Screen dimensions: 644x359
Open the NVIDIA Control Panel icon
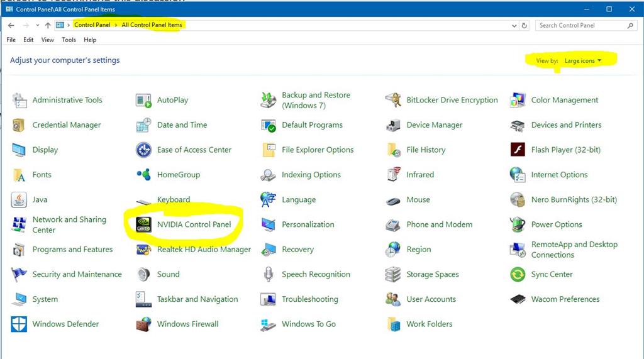(x=143, y=224)
